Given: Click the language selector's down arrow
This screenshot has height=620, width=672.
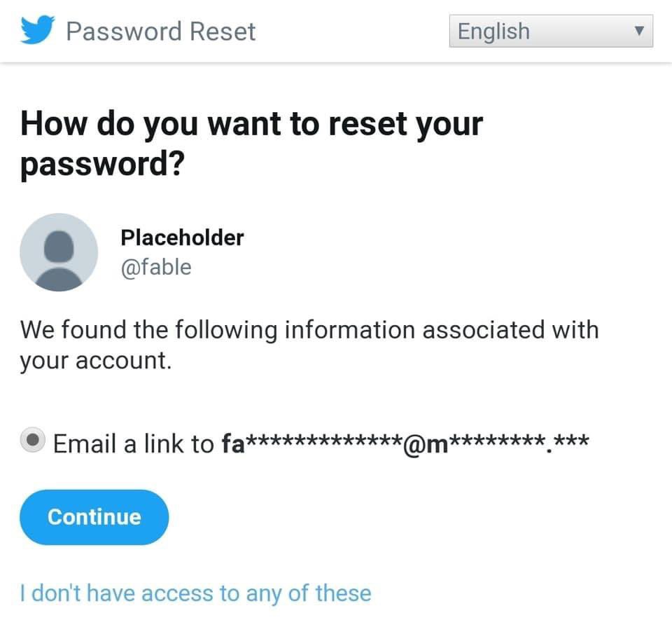Looking at the screenshot, I should click(637, 32).
